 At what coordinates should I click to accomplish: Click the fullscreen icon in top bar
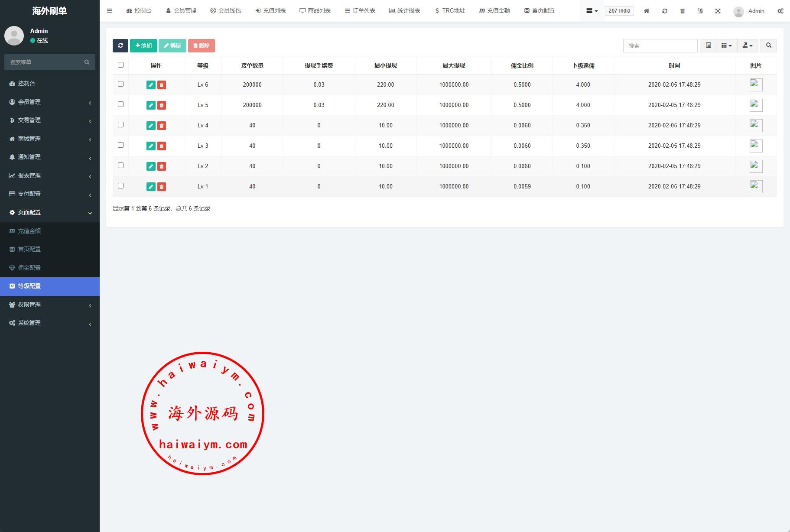(718, 11)
